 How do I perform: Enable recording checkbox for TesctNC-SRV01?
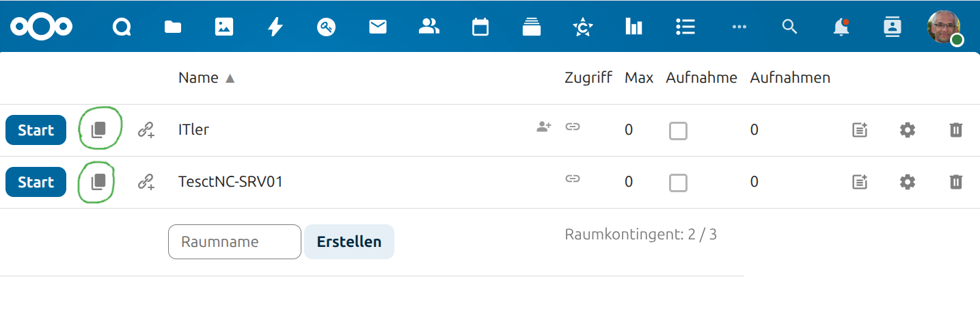[678, 183]
